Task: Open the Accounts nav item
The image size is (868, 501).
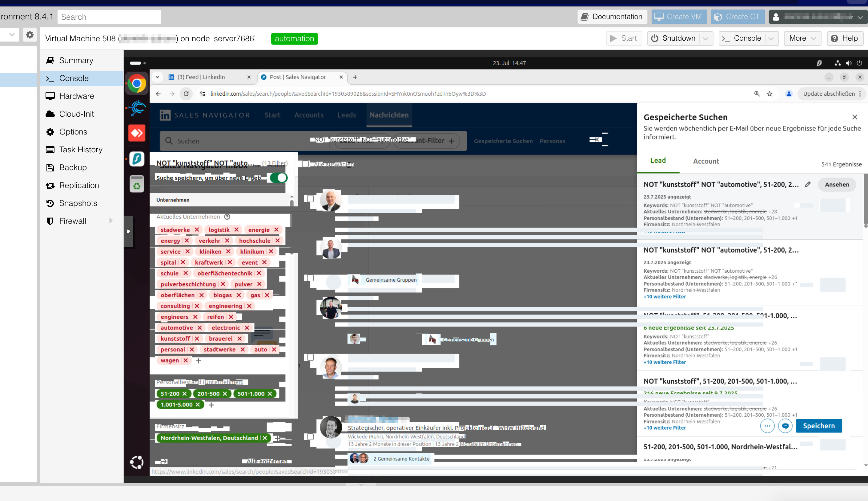Action: (309, 115)
